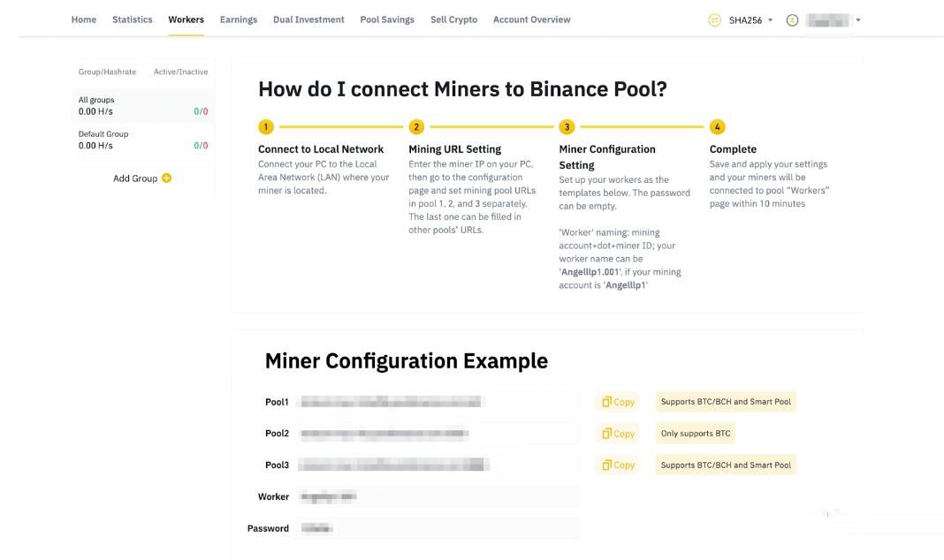The image size is (944, 560).
Task: Click step 1 circle marker
Action: (x=266, y=127)
